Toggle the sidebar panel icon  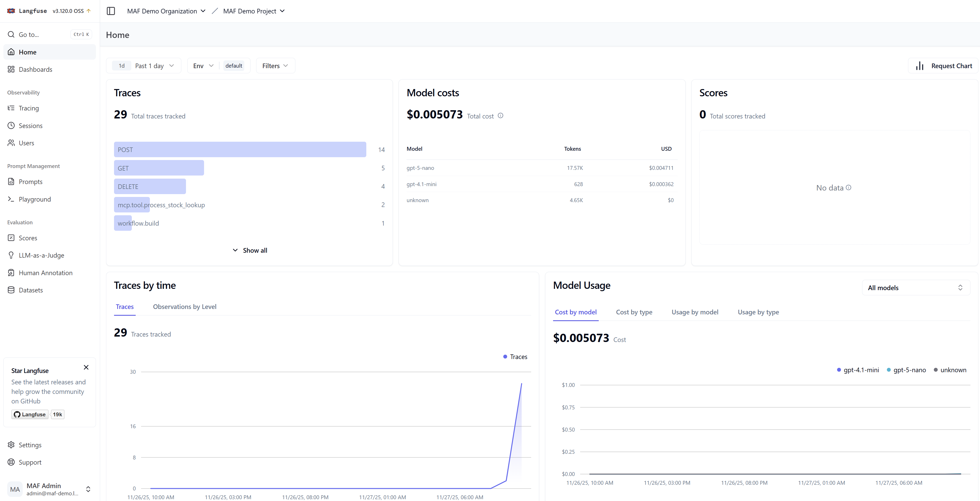[x=111, y=11]
